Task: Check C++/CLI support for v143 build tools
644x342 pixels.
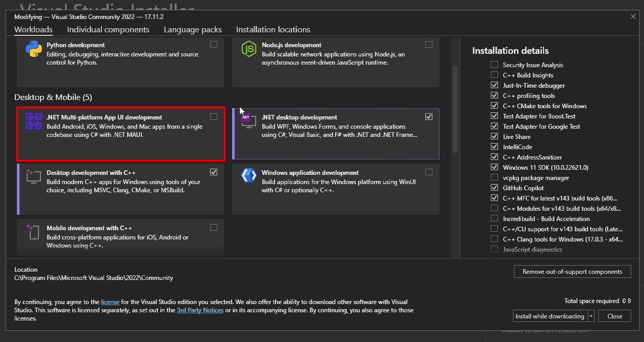Action: [x=494, y=229]
